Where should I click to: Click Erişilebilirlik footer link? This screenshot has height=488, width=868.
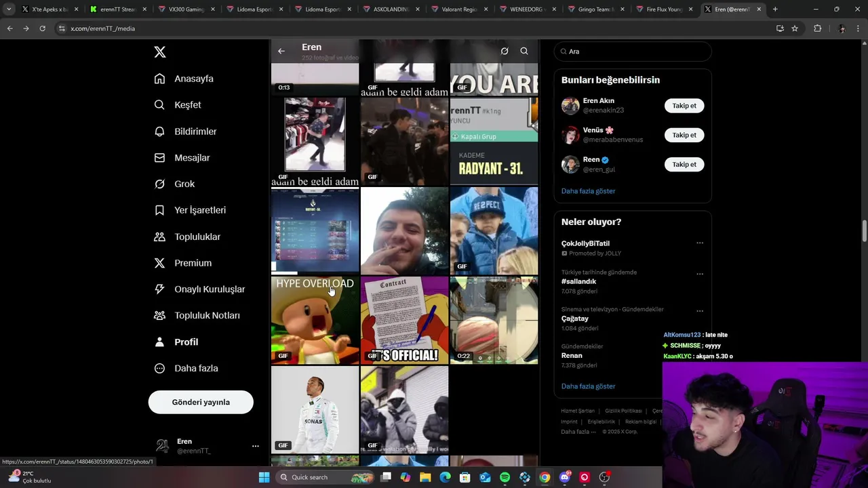click(601, 422)
